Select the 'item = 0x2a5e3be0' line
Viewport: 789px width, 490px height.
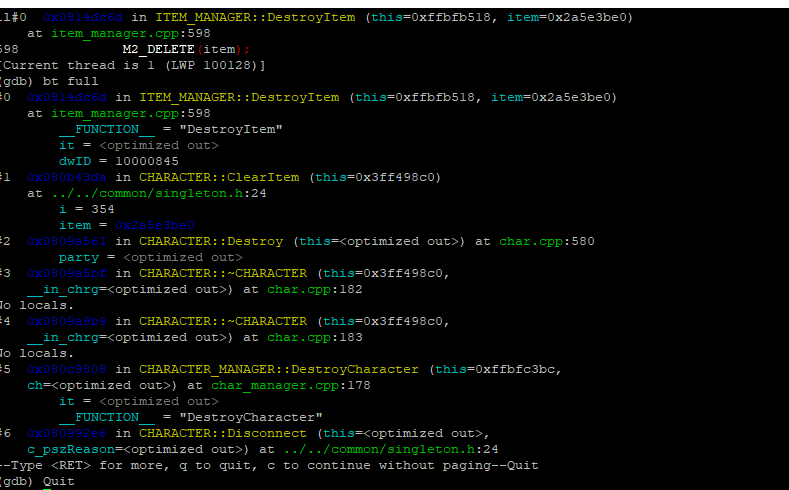(126, 225)
